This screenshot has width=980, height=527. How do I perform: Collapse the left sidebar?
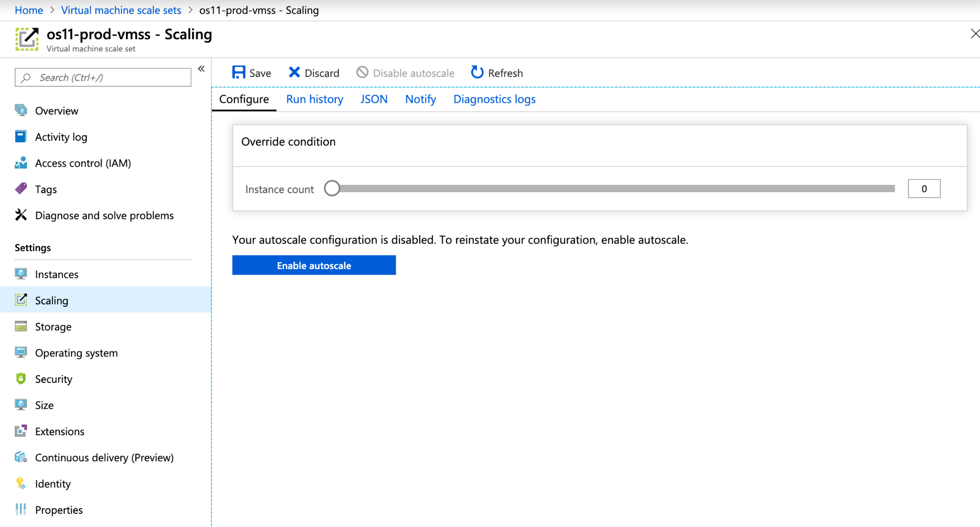201,69
